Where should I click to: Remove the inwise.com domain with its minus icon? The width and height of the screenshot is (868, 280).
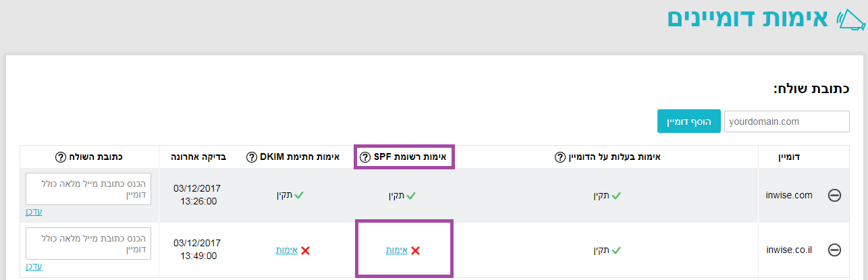(x=834, y=195)
